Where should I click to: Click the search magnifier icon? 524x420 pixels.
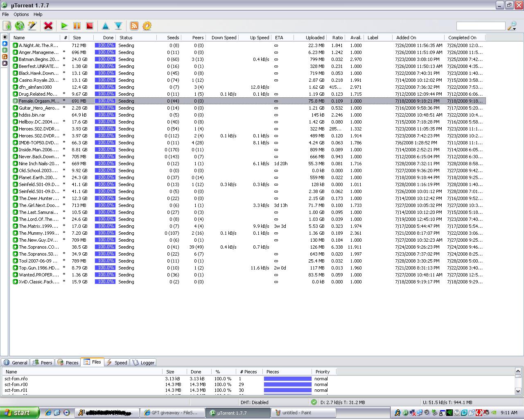coord(512,26)
